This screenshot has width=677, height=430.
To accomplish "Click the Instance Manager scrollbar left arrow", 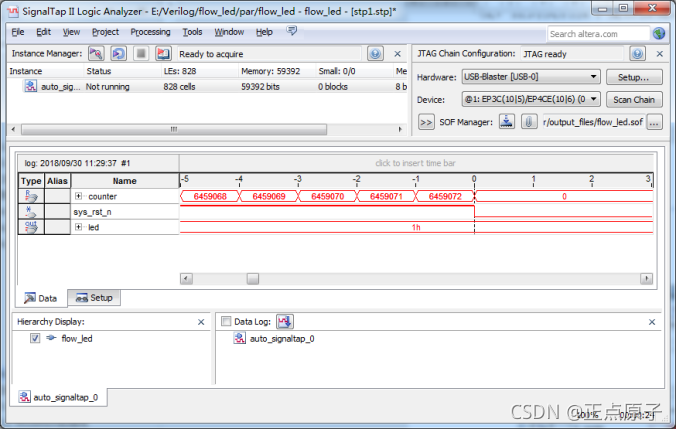I will [13, 129].
